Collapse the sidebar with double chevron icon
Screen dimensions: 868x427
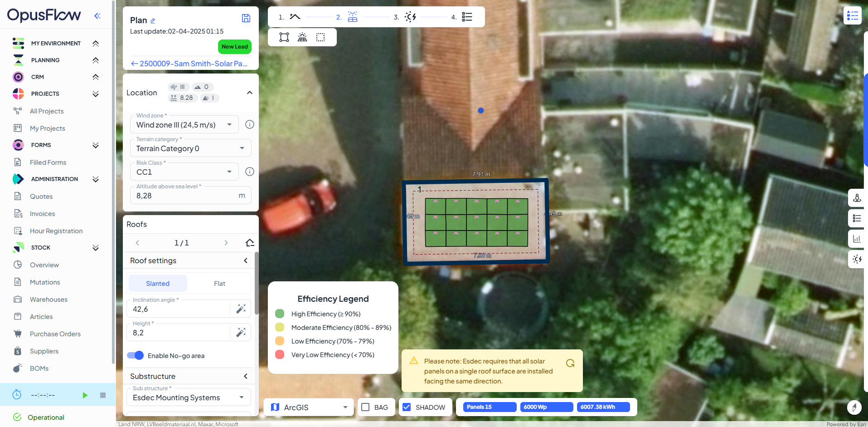click(x=97, y=16)
